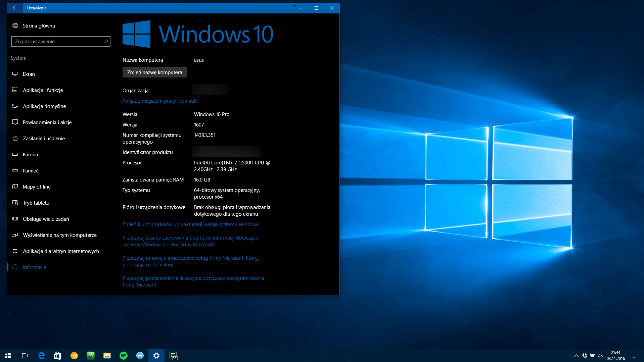Open Przeczytaj postanowienia licencyjne link
This screenshot has width=644, height=362.
pyautogui.click(x=193, y=281)
